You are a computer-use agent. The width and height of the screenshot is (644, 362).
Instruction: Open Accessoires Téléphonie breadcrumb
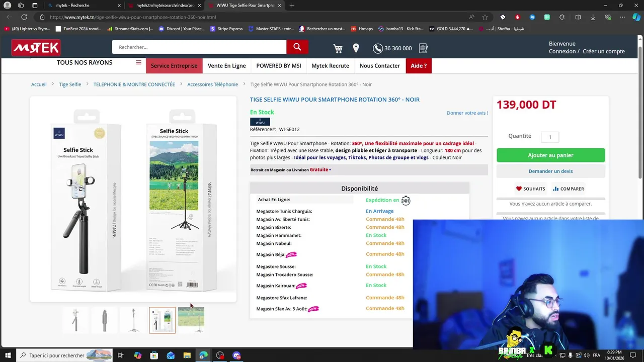213,84
